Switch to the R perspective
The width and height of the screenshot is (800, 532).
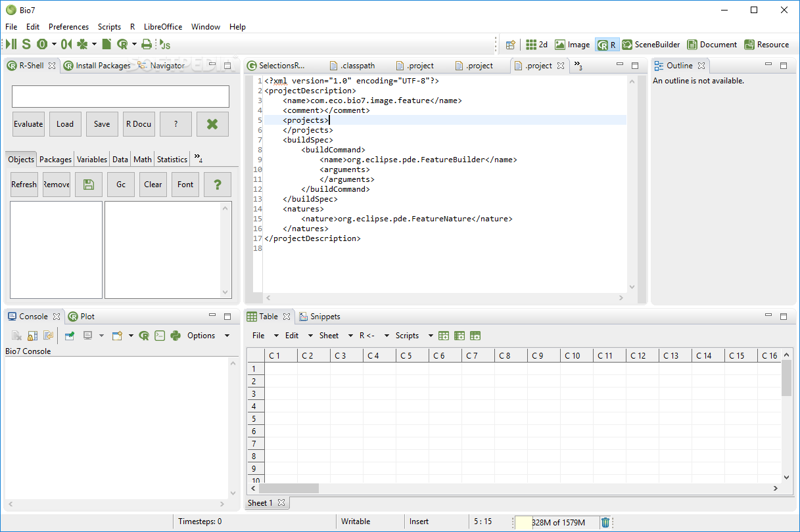click(x=607, y=45)
